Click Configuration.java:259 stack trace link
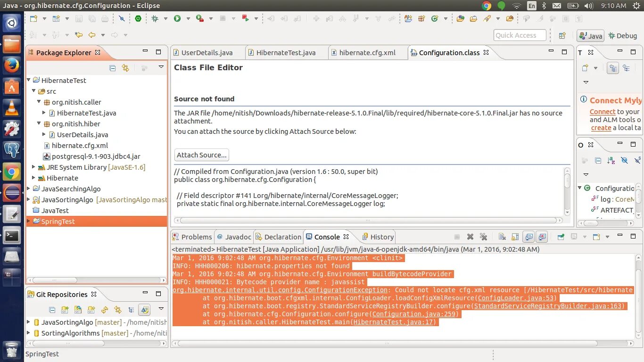This screenshot has height=362, width=644. (413, 314)
